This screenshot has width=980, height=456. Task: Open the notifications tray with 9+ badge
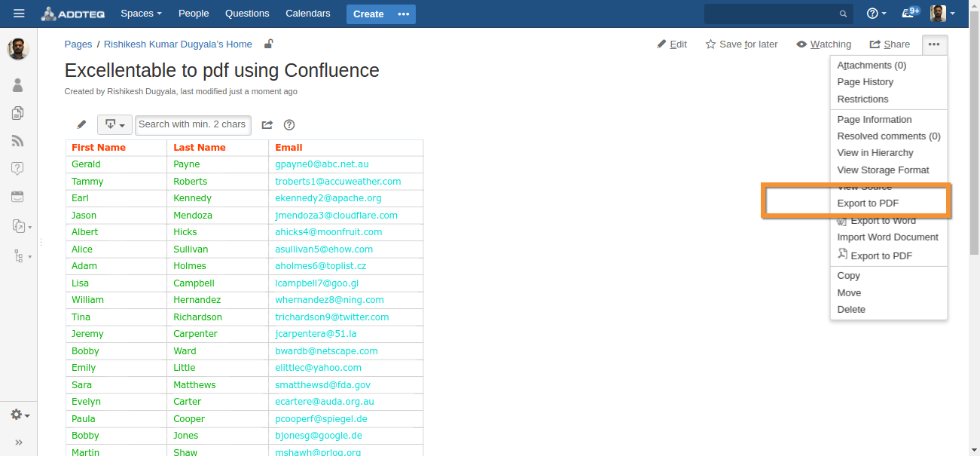[x=910, y=14]
